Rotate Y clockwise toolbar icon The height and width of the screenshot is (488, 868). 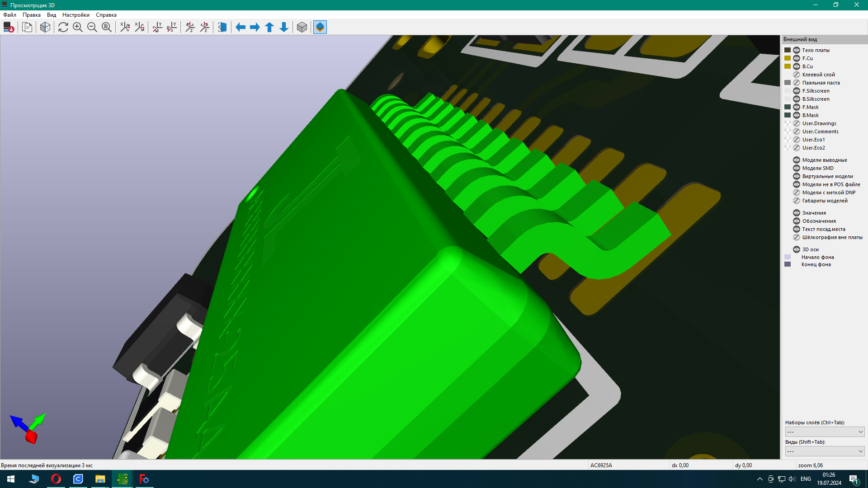point(157,27)
